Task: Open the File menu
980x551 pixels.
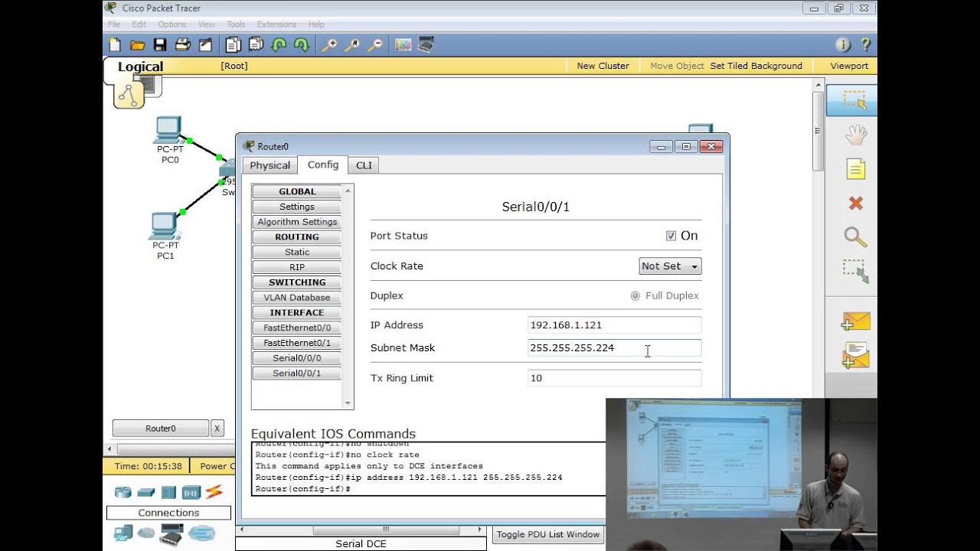Action: (x=114, y=24)
